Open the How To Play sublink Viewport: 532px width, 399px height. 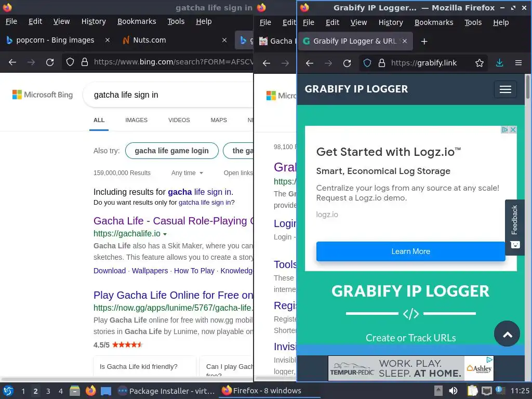tap(194, 271)
